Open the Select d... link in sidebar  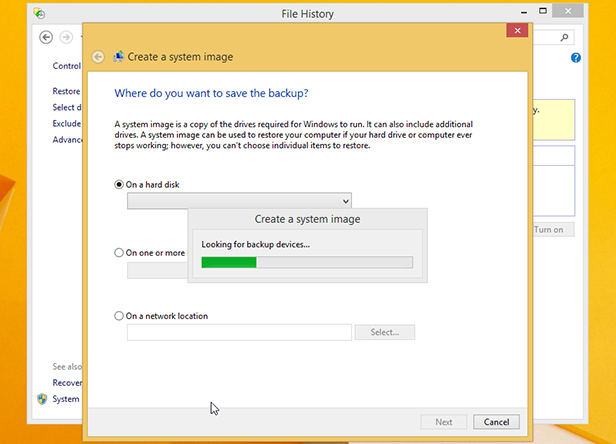pos(67,107)
